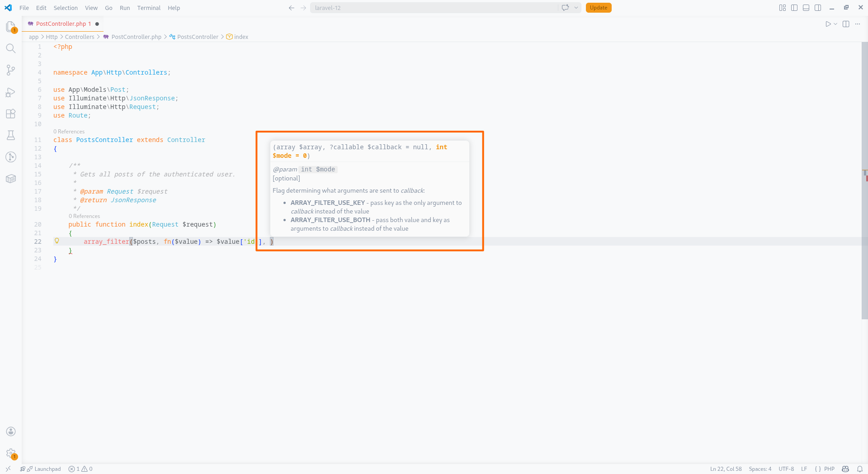Click the VS Code logo icon

[x=8, y=8]
